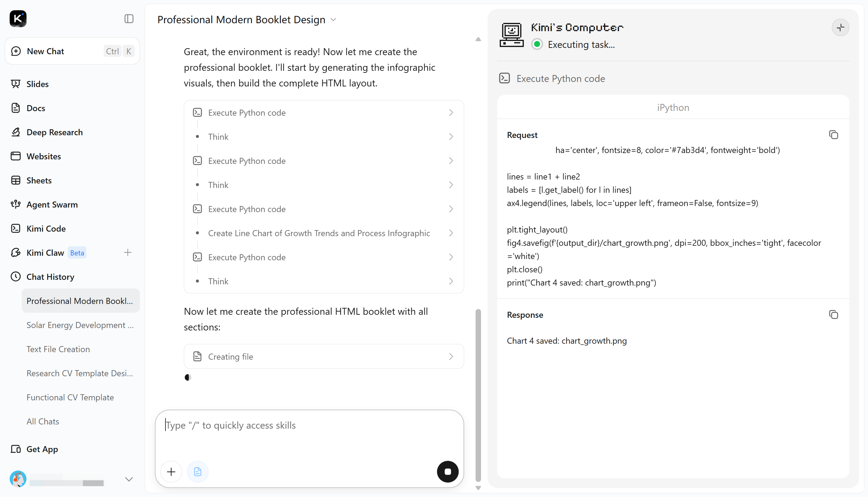Click the Kimi Code terminal icon
Image resolution: width=868 pixels, height=497 pixels.
[16, 229]
